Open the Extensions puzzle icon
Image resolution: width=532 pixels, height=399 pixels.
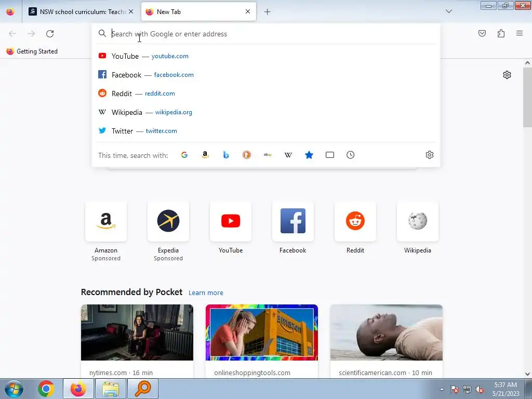501,33
